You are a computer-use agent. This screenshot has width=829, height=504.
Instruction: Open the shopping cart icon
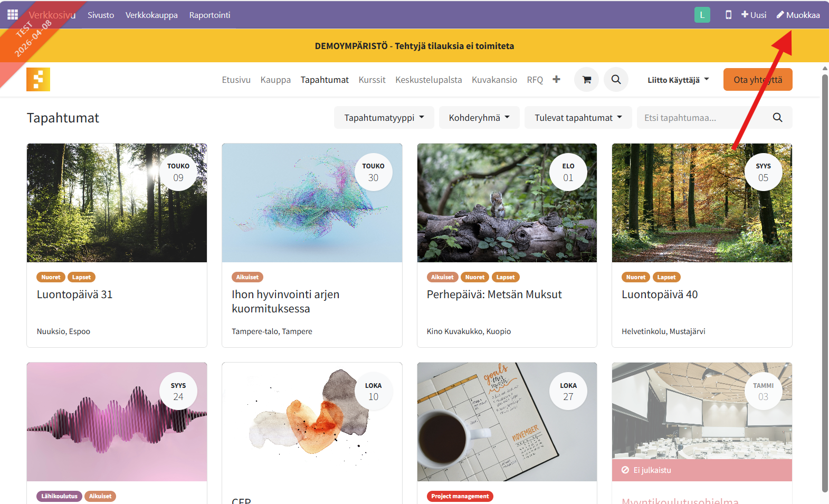click(x=586, y=80)
